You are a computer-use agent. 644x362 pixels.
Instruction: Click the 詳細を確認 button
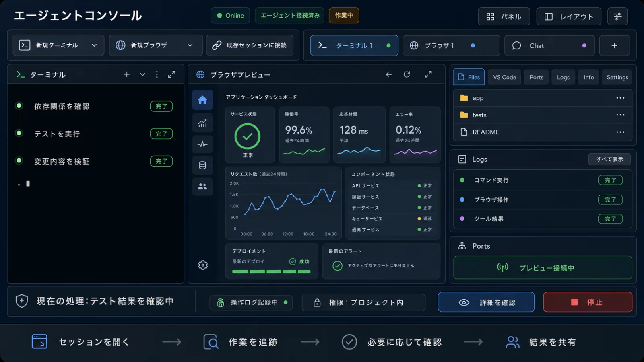coord(486,302)
